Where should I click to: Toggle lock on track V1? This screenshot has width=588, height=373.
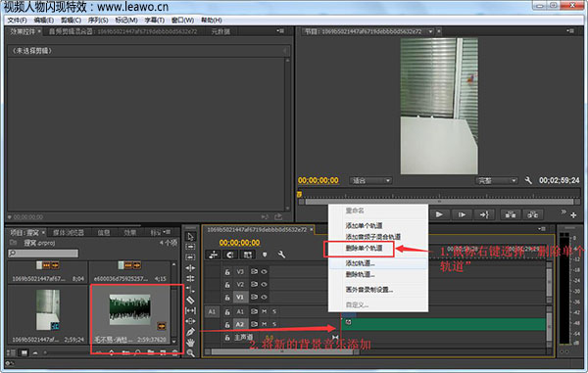coord(227,298)
